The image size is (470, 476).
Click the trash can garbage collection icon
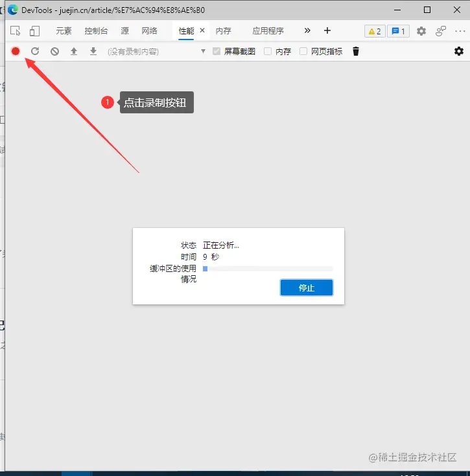coord(356,51)
